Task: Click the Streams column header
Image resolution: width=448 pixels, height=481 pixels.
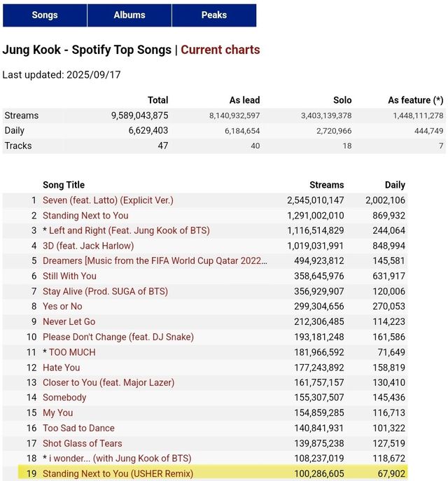Action: pos(327,185)
